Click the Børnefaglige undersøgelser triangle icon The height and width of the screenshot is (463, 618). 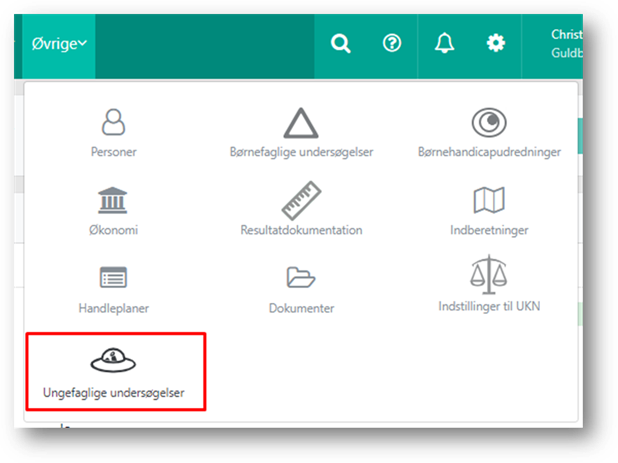(x=301, y=123)
